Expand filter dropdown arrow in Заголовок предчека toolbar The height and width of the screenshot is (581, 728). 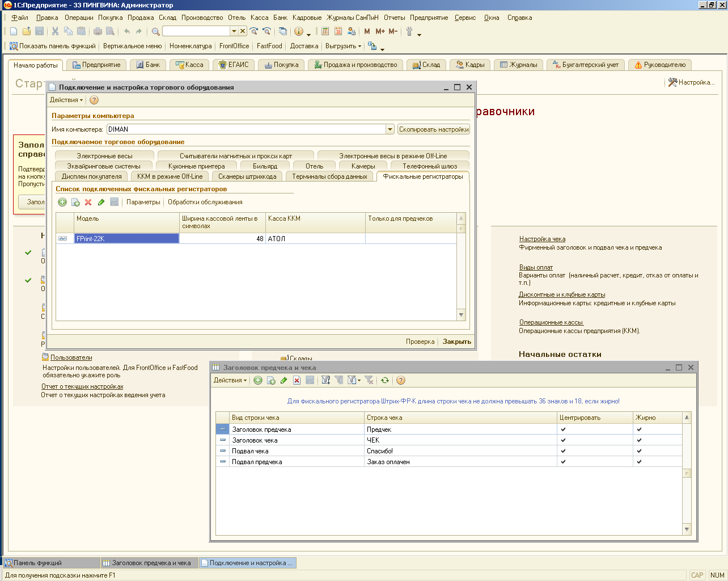pyautogui.click(x=359, y=381)
